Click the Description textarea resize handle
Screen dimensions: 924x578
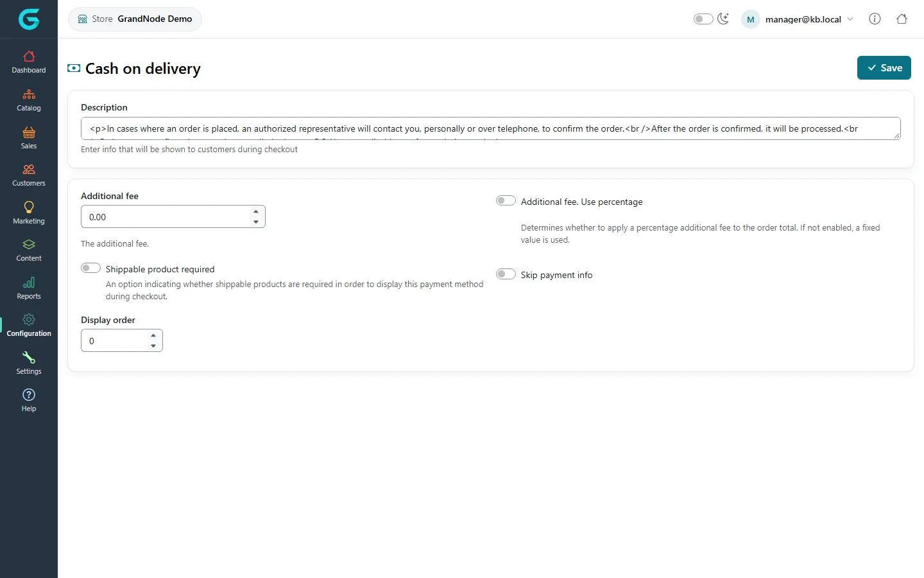896,136
